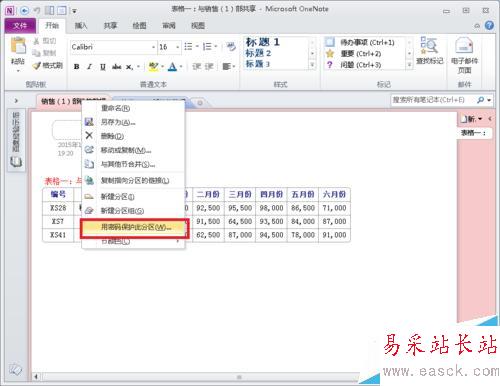The width and height of the screenshot is (500, 386).
Task: Expand the notebook navigation pane arrow
Action: coord(16,100)
